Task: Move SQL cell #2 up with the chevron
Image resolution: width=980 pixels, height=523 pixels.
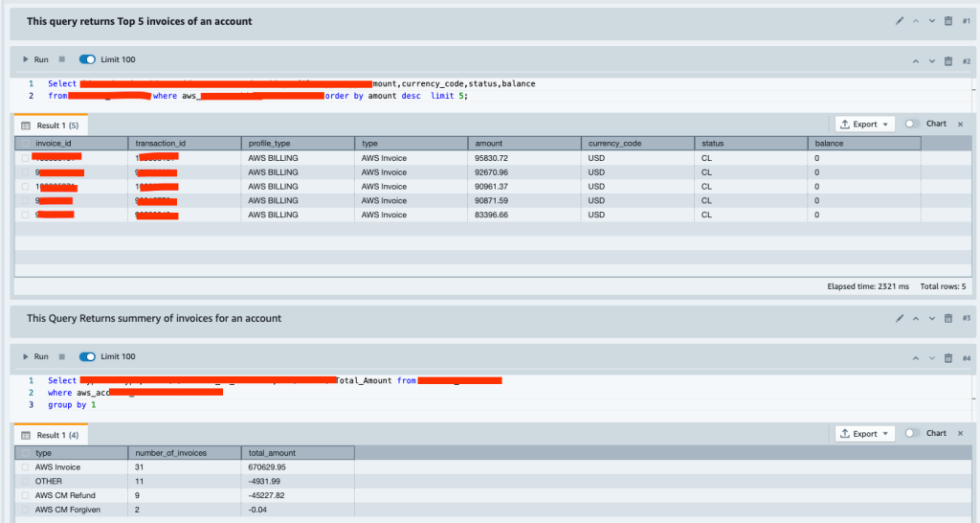Action: [x=916, y=60]
